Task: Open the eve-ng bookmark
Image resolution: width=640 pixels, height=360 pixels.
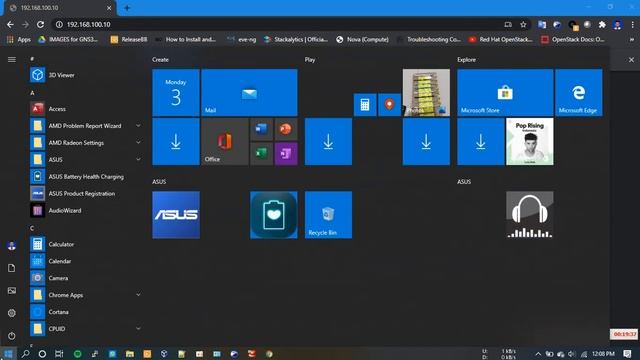Action: click(x=242, y=40)
